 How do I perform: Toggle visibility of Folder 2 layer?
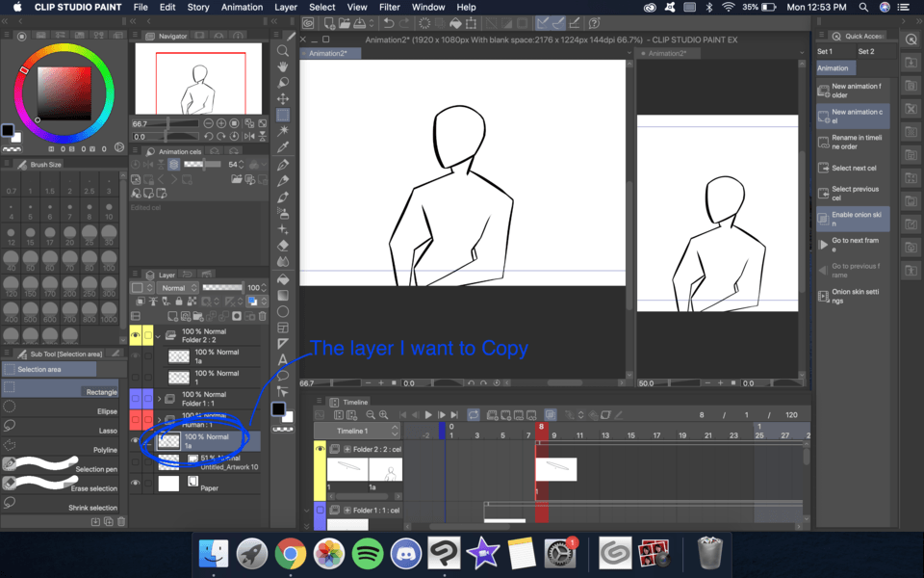coord(135,335)
